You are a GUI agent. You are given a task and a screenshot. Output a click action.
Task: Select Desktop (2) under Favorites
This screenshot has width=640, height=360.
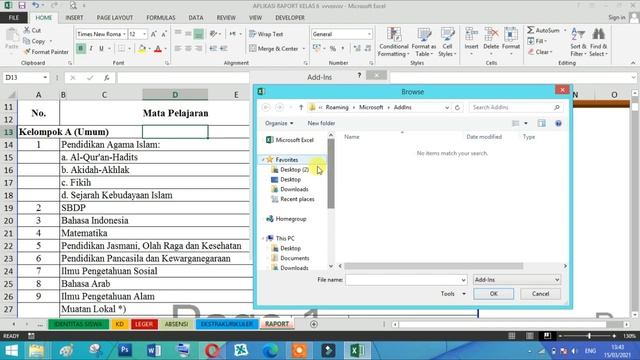(x=294, y=170)
